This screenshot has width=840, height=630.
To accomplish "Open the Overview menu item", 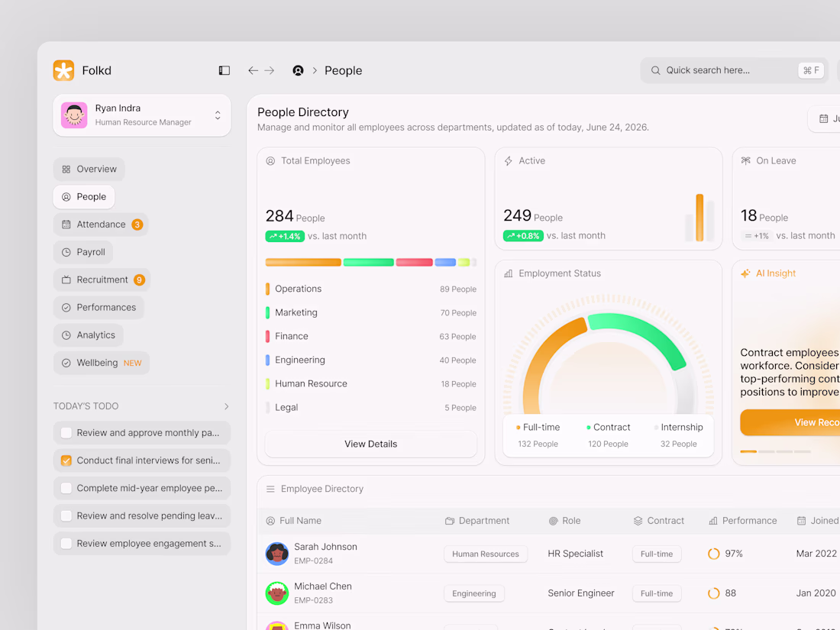I will tap(89, 170).
